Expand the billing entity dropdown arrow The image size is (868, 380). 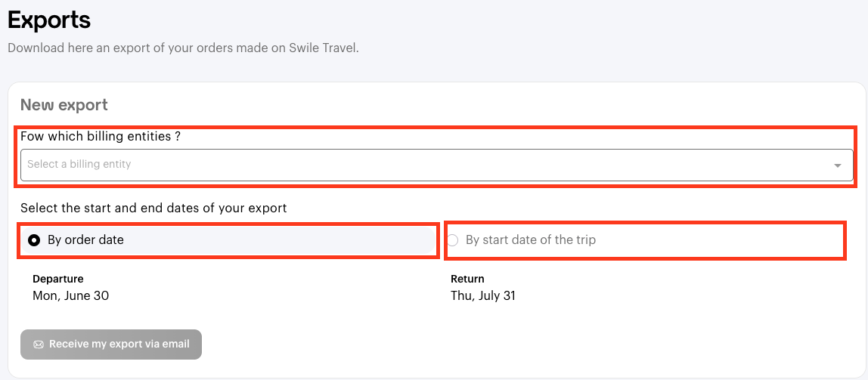coord(837,165)
